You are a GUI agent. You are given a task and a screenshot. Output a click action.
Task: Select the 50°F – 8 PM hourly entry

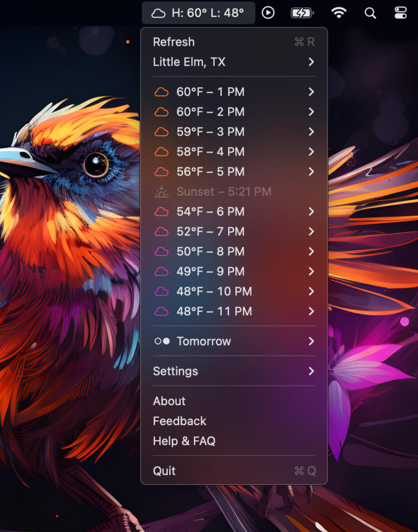point(211,252)
